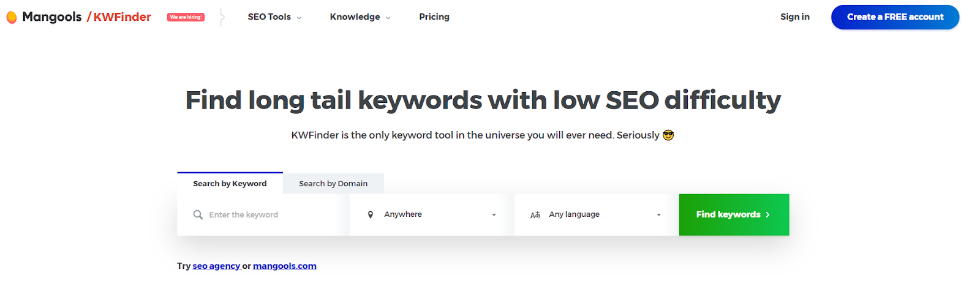Open the Pricing page

(x=434, y=17)
